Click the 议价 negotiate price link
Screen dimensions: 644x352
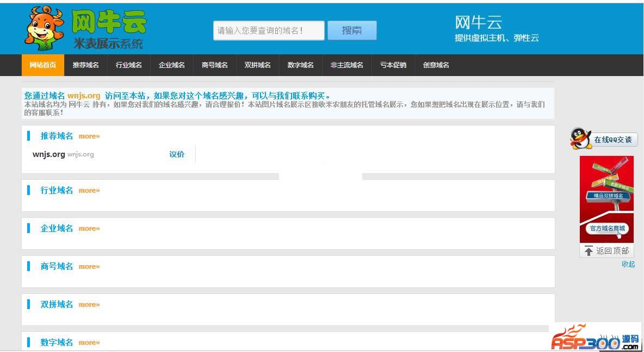tap(177, 154)
